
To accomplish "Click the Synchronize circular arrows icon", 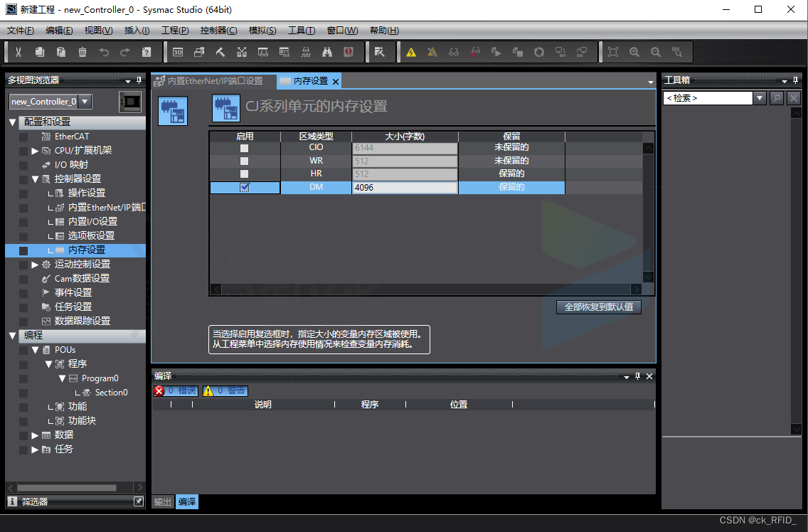I will 539,52.
